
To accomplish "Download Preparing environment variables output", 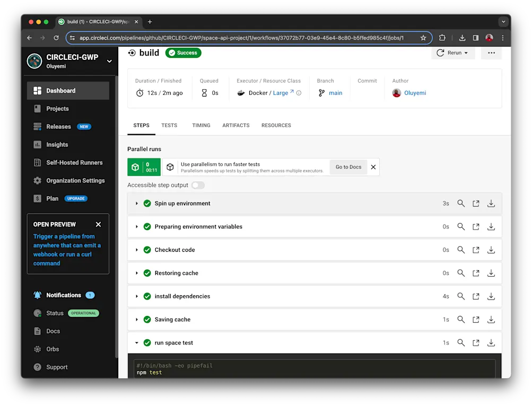I will click(491, 226).
